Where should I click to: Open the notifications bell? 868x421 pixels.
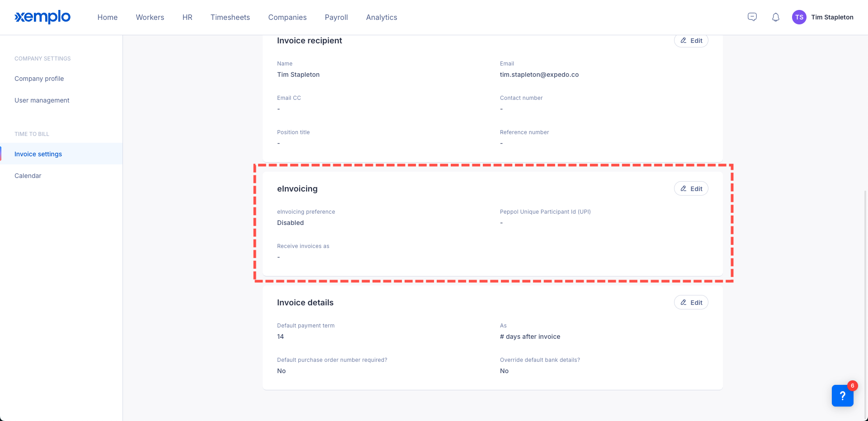776,17
